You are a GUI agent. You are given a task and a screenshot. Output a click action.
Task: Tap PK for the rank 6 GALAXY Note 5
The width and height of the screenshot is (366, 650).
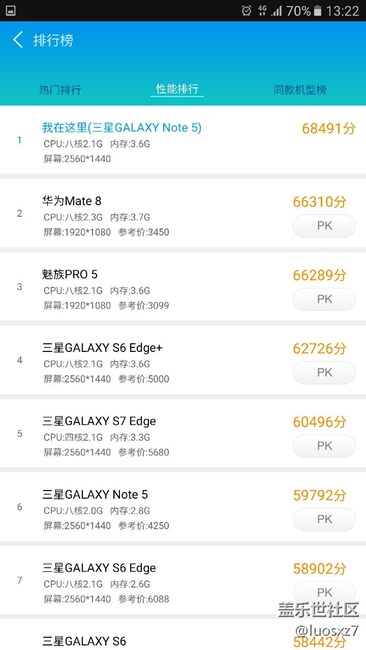(324, 519)
